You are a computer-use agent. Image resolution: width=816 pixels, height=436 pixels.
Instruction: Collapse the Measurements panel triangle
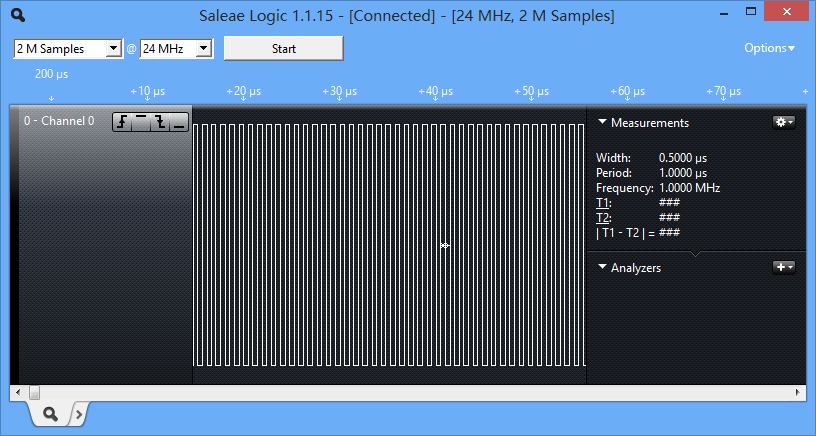(x=603, y=122)
